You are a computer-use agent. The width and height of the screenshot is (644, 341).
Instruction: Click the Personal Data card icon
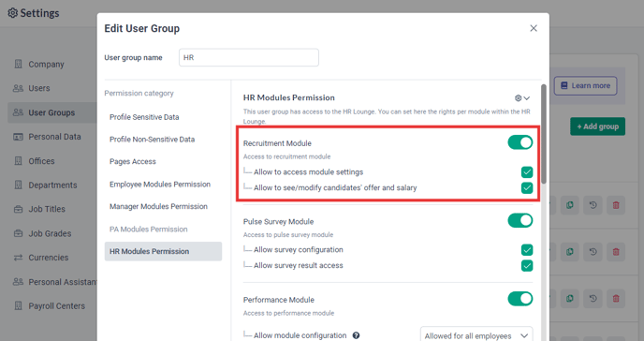point(18,137)
